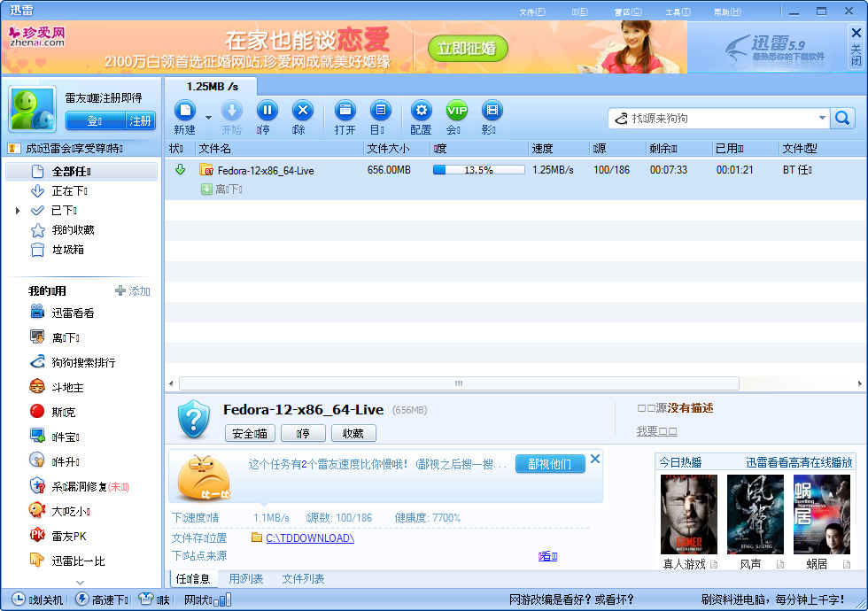
Task: Open the offline download app icon in the sidebar
Action: coord(37,336)
